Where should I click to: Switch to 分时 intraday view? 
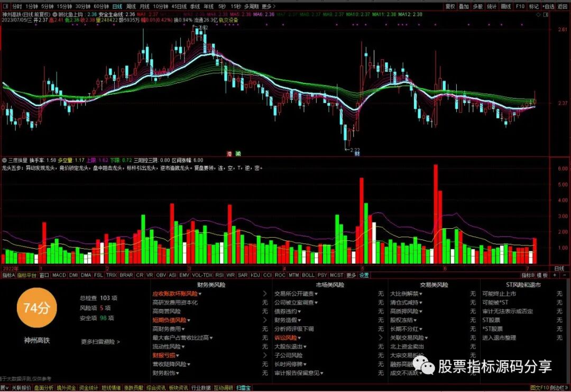(x=17, y=6)
